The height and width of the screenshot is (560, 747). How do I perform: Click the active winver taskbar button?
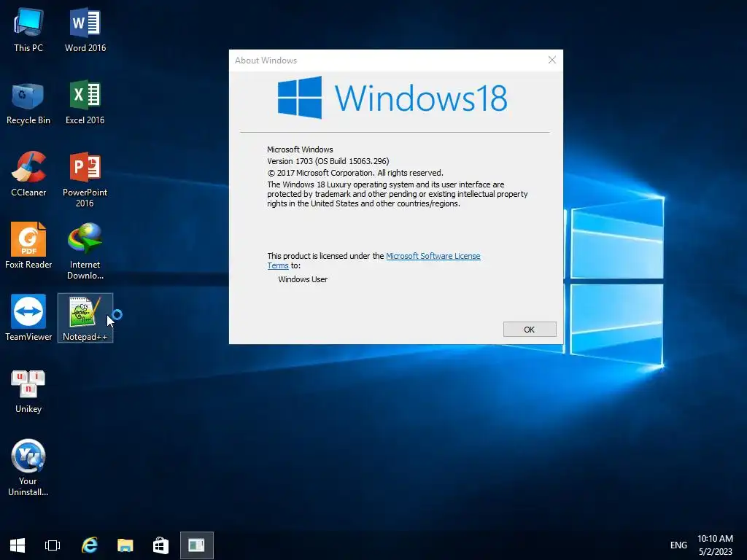point(197,545)
